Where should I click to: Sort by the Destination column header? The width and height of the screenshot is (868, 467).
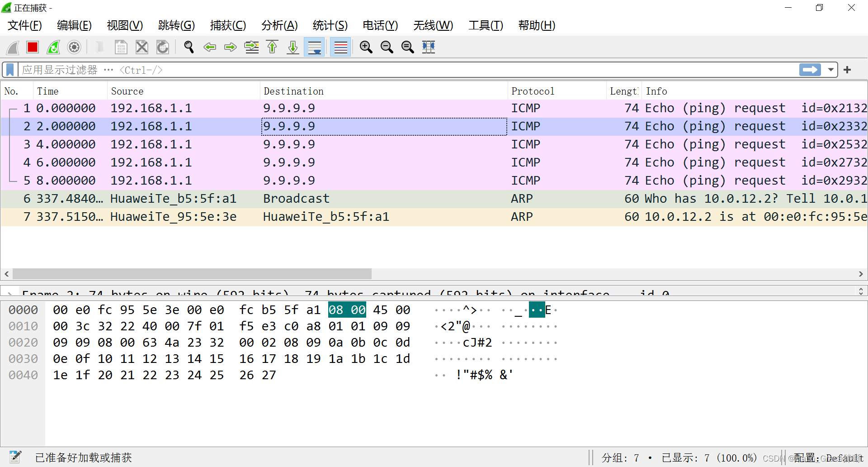pos(384,91)
